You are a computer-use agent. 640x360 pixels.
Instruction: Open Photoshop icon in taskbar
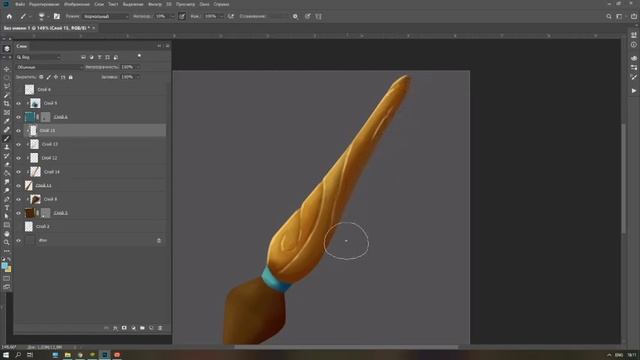point(104,355)
